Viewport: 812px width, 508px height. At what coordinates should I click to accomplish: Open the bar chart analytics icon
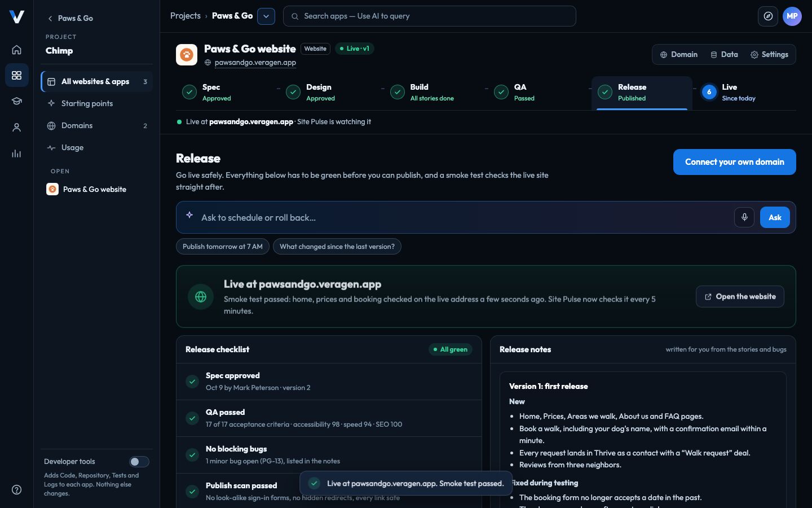click(x=17, y=154)
